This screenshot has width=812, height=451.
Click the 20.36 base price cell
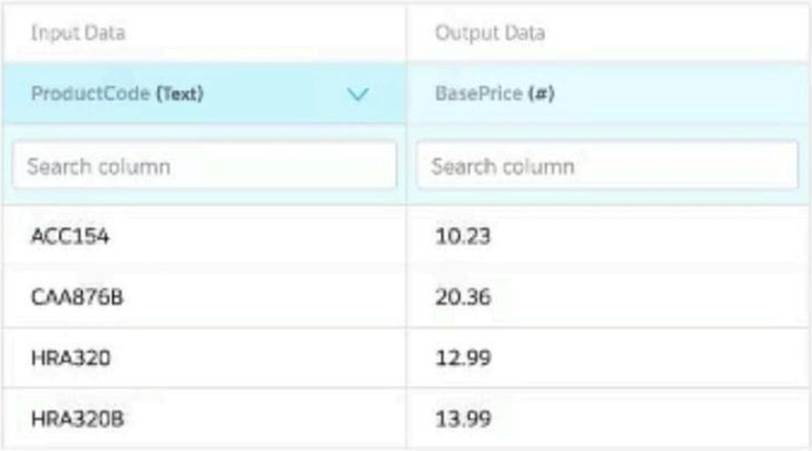pyautogui.click(x=464, y=299)
